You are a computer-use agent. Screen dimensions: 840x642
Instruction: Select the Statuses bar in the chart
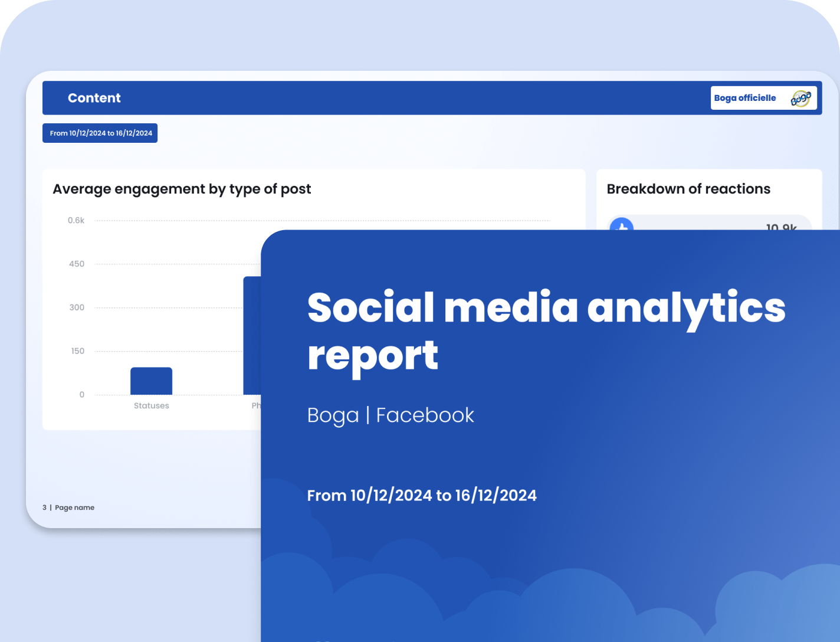[151, 381]
